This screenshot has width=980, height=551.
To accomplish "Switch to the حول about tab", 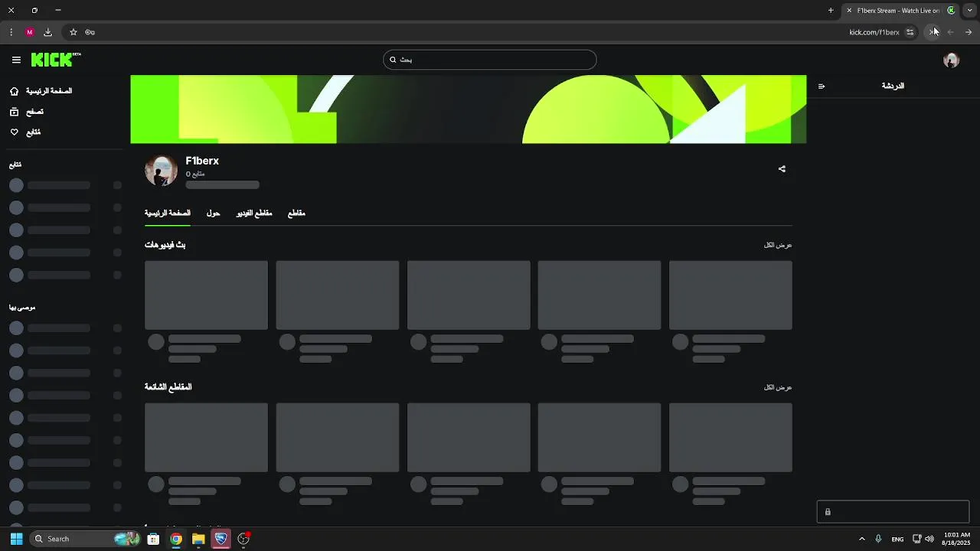I will click(x=213, y=214).
